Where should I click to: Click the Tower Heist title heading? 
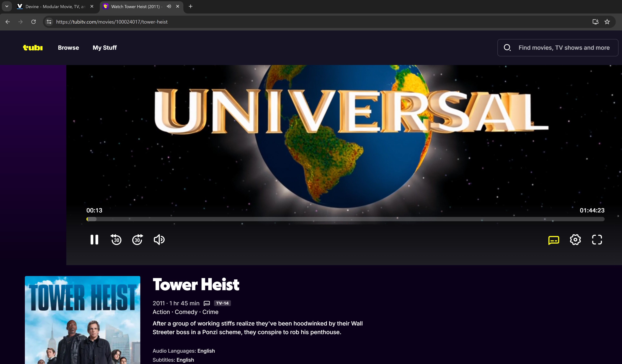coord(196,285)
